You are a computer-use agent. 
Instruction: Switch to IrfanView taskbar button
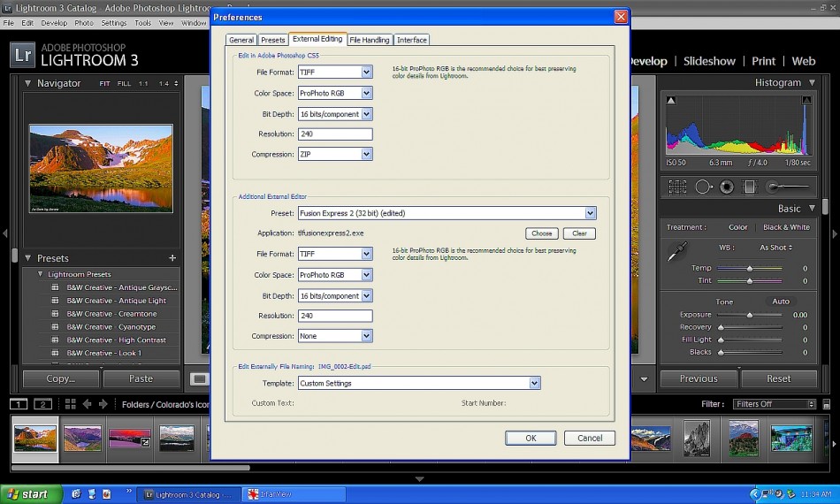click(294, 494)
